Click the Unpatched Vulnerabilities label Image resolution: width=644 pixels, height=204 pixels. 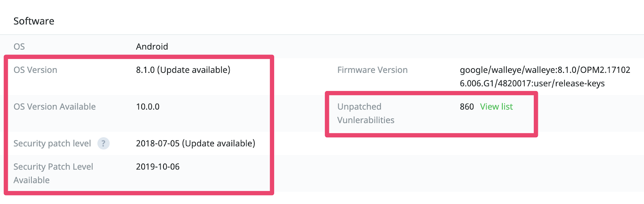coord(366,113)
